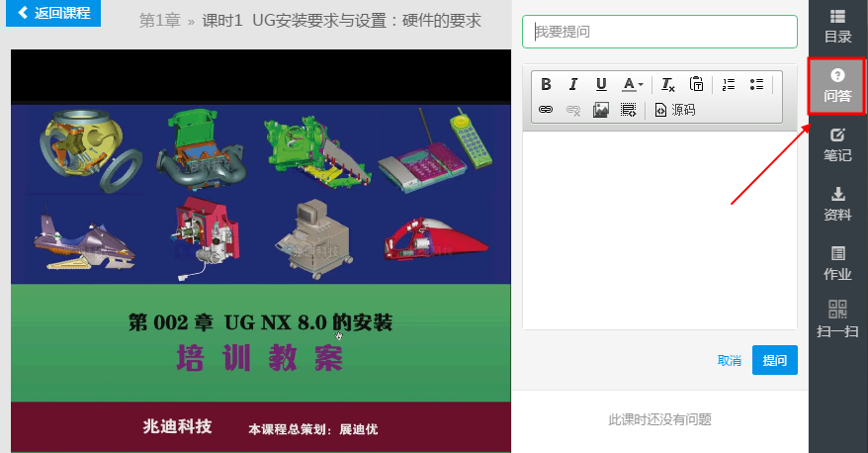Screen dimensions: 868x453
Task: Insert an image into the question
Action: pos(601,110)
